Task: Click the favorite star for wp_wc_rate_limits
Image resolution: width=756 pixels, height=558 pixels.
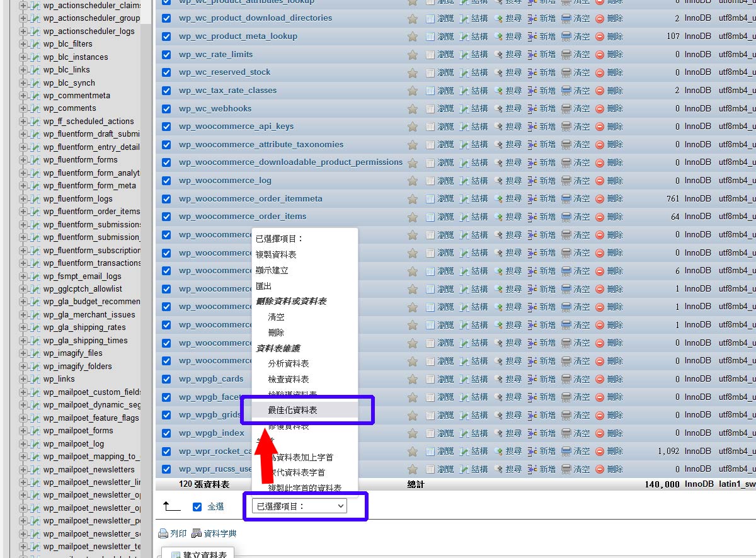Action: tap(413, 55)
